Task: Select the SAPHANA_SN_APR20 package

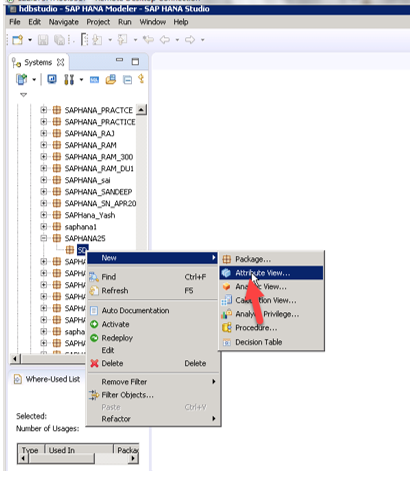Action: coord(100,203)
